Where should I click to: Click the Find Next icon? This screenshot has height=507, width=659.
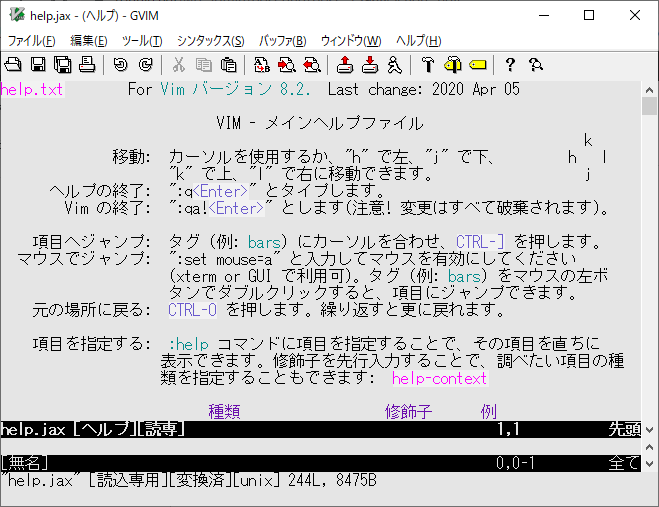287,65
